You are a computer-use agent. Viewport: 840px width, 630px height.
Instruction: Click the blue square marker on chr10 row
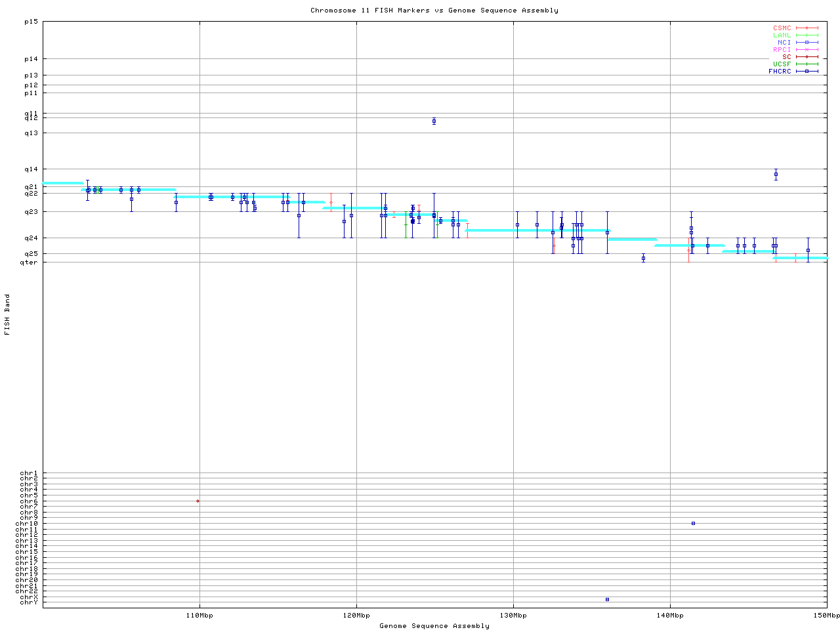coord(693,523)
